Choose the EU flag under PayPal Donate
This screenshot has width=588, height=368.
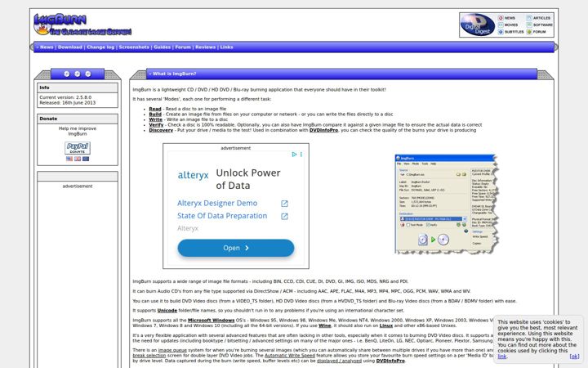click(86, 159)
